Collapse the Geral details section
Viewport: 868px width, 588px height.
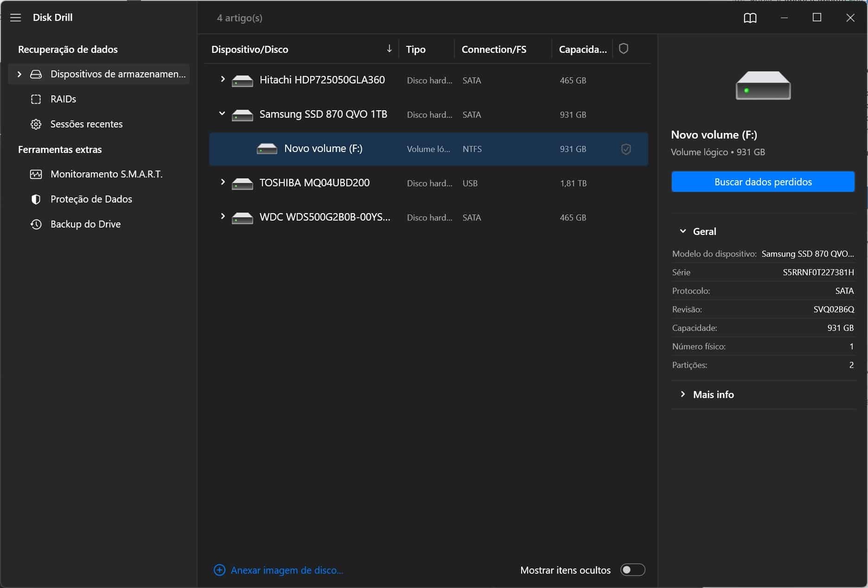(683, 231)
